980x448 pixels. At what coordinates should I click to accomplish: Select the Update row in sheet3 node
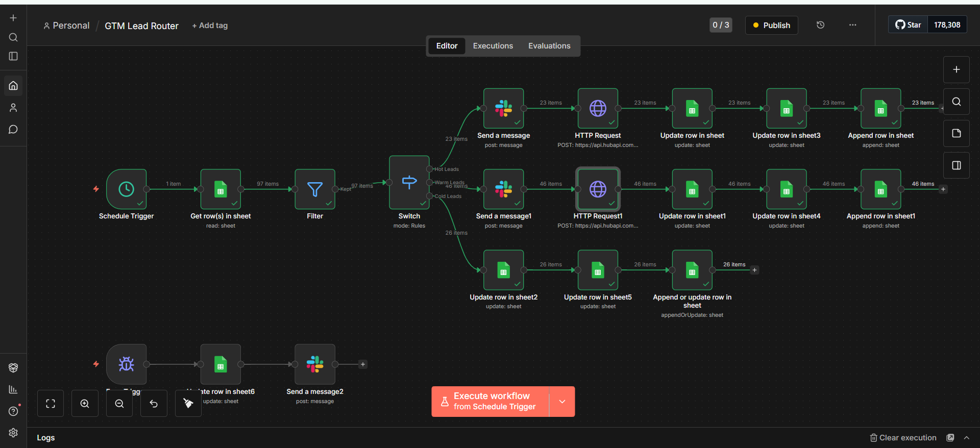[787, 108]
